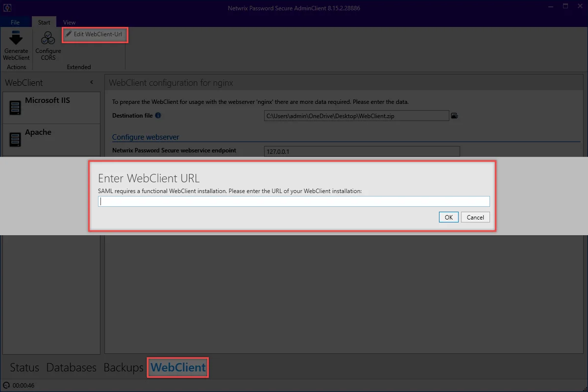The image size is (588, 392).
Task: Confirm the URL dialog with OK
Action: tap(449, 217)
